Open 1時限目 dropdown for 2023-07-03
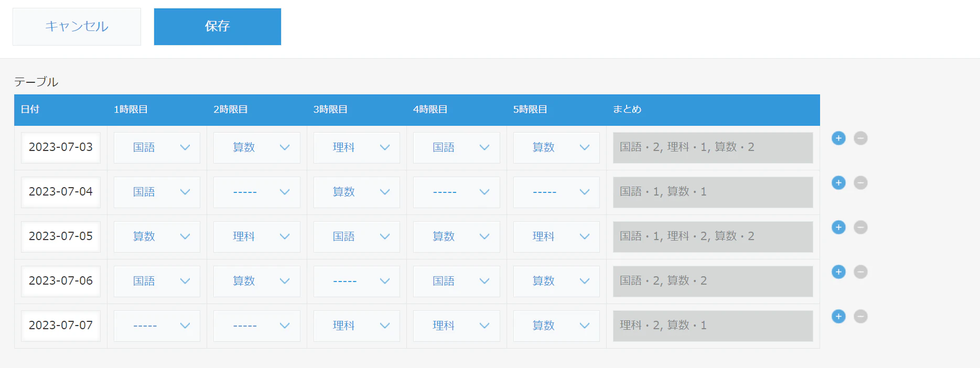980x368 pixels. 157,148
